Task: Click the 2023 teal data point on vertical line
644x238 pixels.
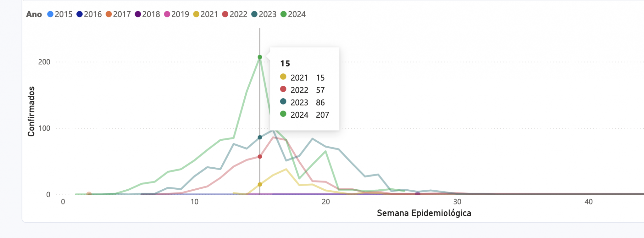Action: click(x=260, y=138)
